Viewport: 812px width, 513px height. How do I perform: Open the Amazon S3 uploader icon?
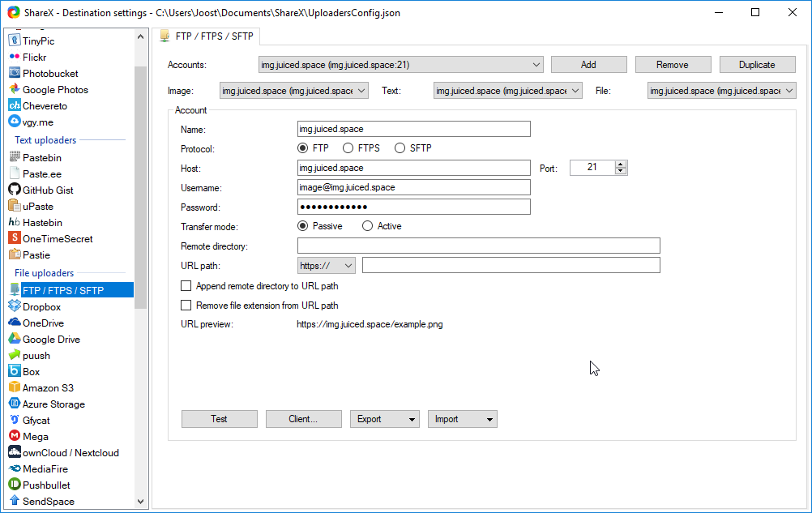[x=15, y=387]
